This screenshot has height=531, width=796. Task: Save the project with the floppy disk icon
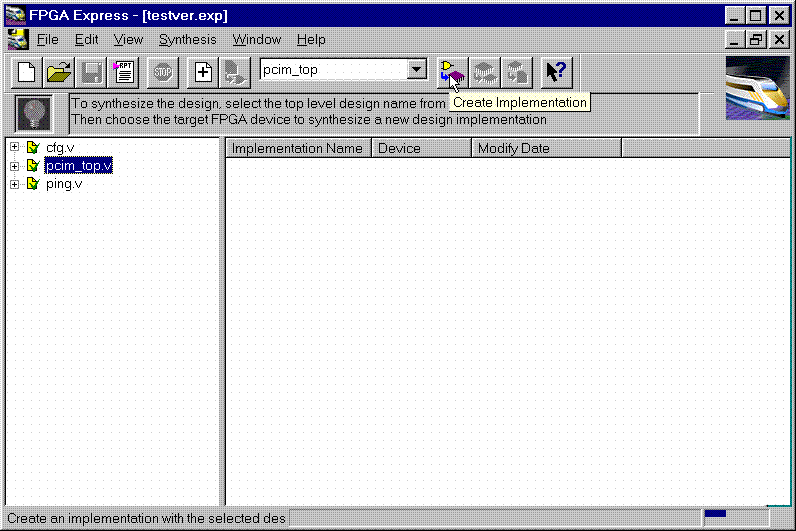[x=92, y=72]
